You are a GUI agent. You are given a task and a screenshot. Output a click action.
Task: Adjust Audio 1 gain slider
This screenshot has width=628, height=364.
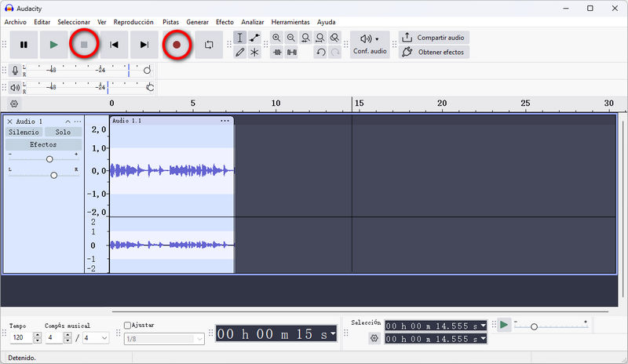click(49, 159)
